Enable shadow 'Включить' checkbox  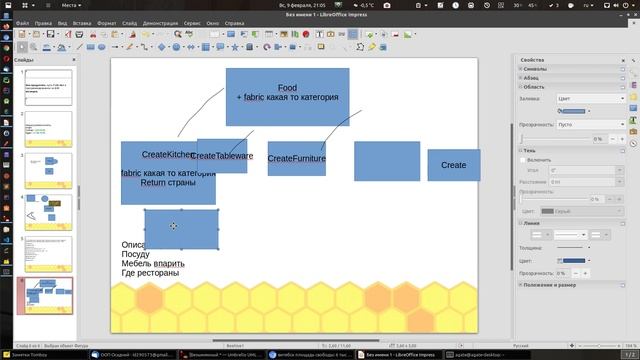click(522, 160)
